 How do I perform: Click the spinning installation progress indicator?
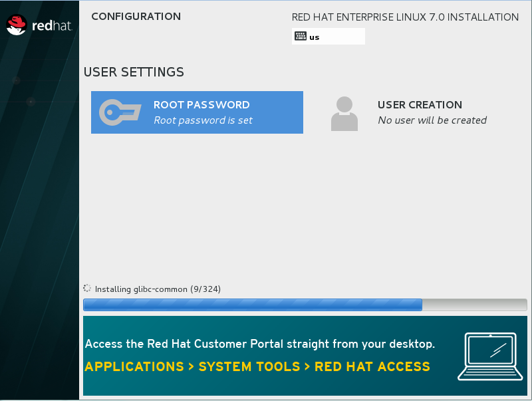[x=87, y=289]
